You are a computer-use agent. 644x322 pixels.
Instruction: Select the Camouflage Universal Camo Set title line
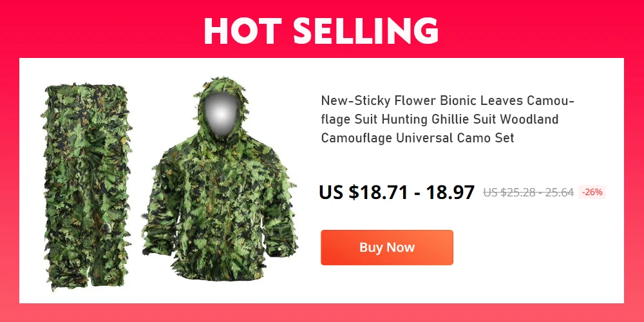pyautogui.click(x=417, y=138)
